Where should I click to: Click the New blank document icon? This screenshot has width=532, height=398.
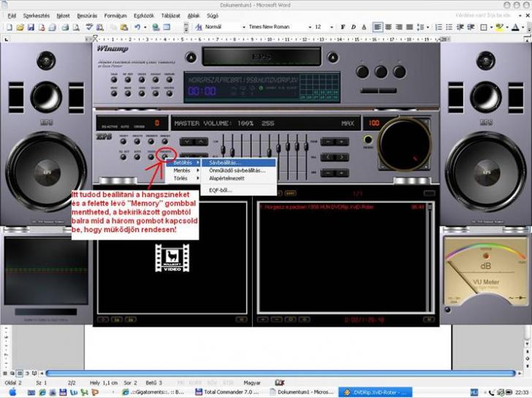pyautogui.click(x=9, y=27)
